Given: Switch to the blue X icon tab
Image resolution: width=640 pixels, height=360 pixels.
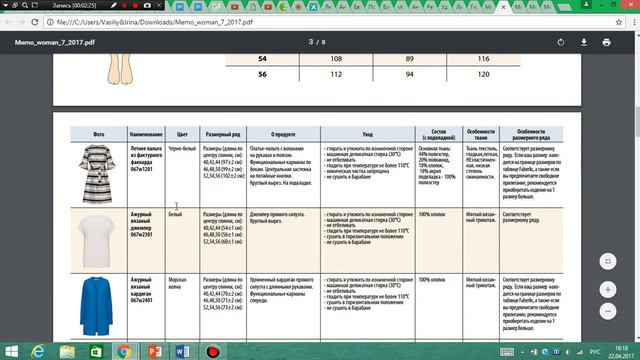Looking at the screenshot, I should pyautogui.click(x=313, y=7).
